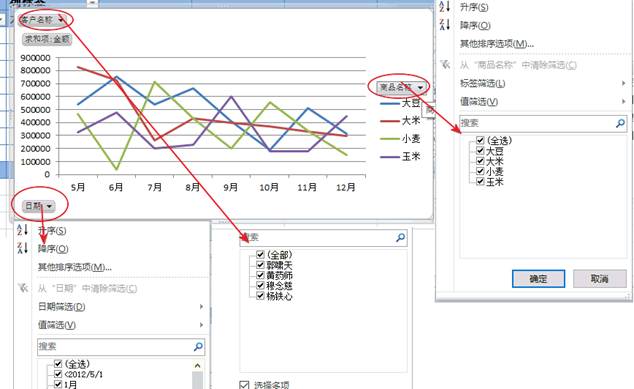Screen dimensions: 634x389
Task: Click descending sort icon in date menu
Action: 22,247
